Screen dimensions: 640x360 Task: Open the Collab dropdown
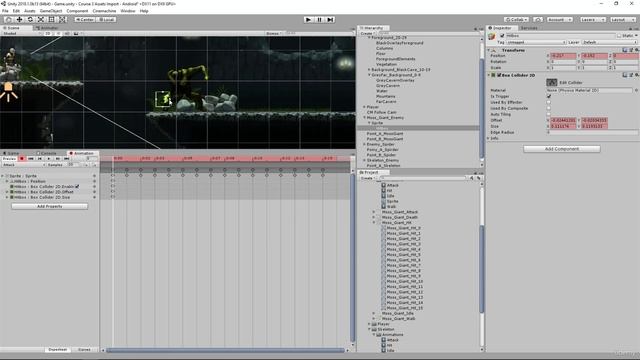[516, 19]
